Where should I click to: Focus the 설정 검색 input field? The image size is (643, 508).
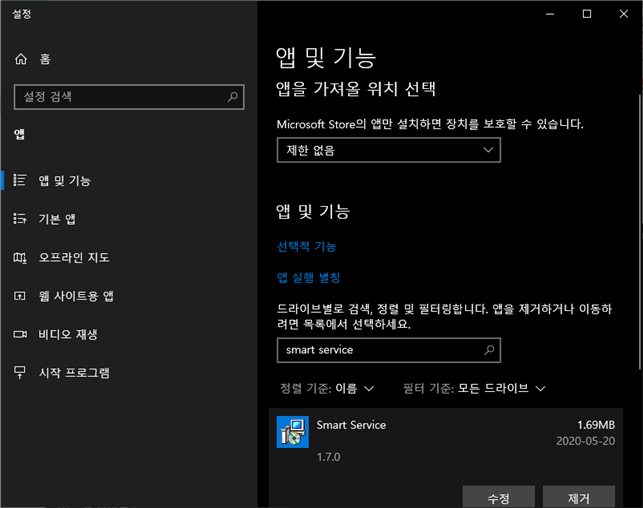coord(129,97)
